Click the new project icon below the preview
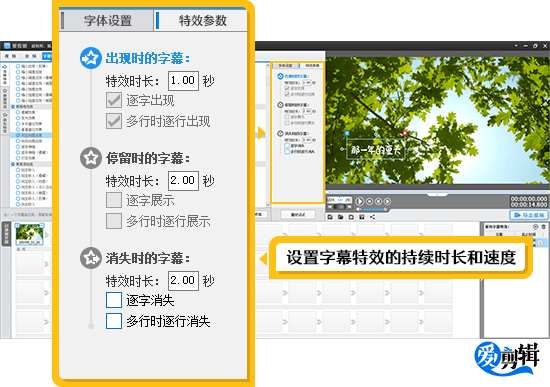The width and height of the screenshot is (550, 387). (x=330, y=217)
